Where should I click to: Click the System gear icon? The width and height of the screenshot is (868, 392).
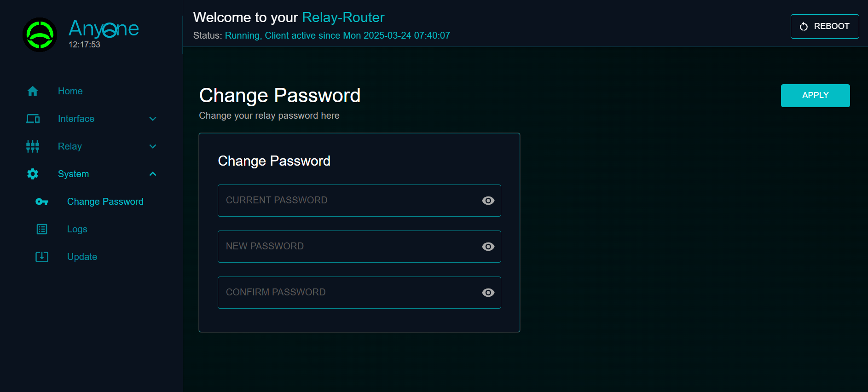[33, 174]
